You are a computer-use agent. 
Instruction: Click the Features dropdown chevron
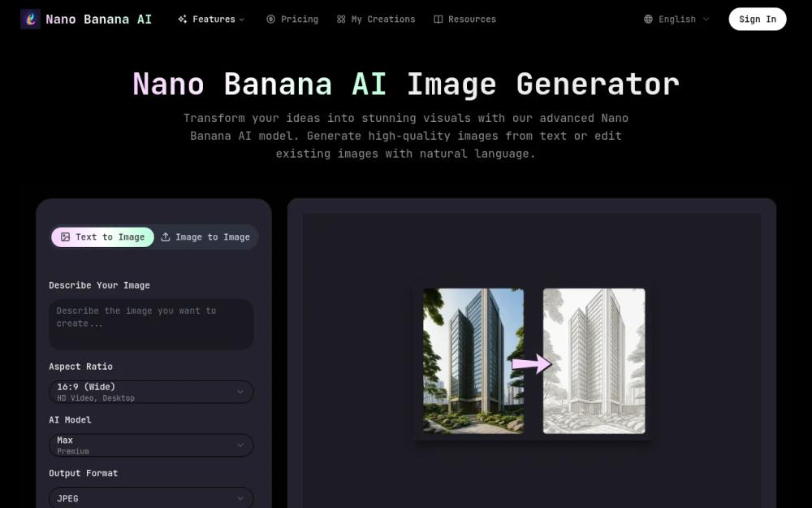tap(241, 20)
